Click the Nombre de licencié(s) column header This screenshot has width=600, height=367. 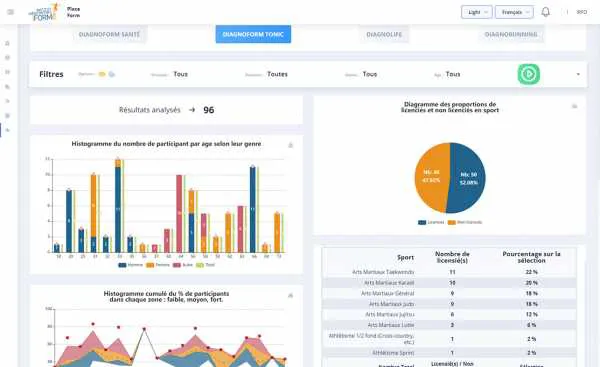coord(452,257)
